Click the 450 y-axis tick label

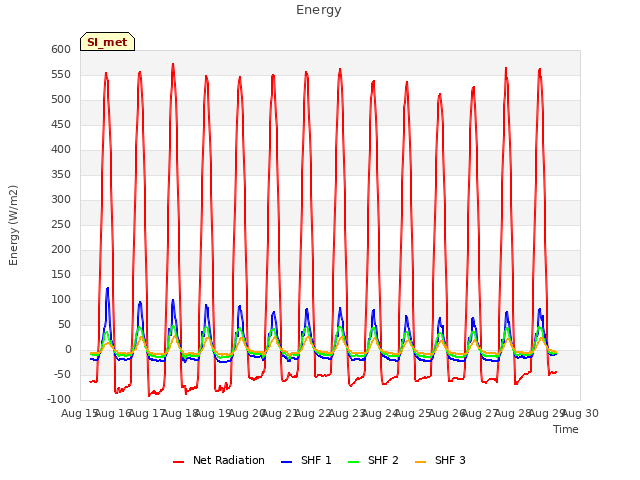click(61, 124)
